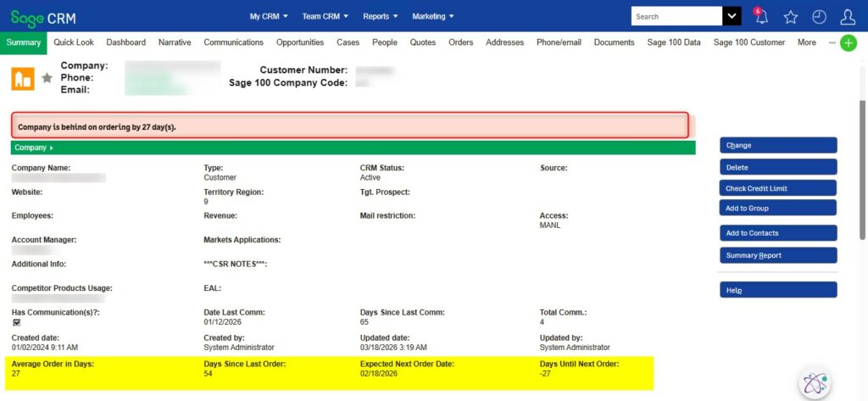Open the Reports dropdown menu
The image size is (868, 401).
tap(381, 16)
